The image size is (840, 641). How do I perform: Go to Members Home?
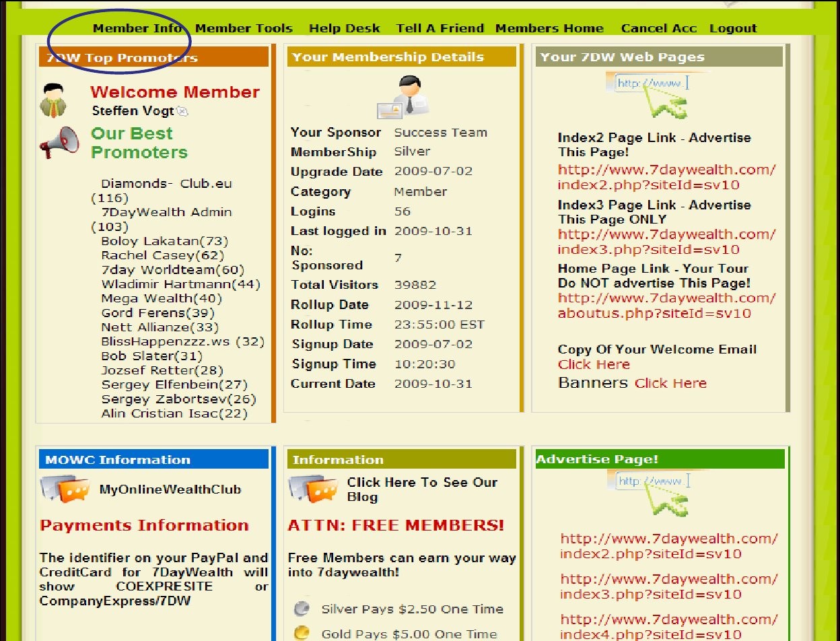(549, 28)
